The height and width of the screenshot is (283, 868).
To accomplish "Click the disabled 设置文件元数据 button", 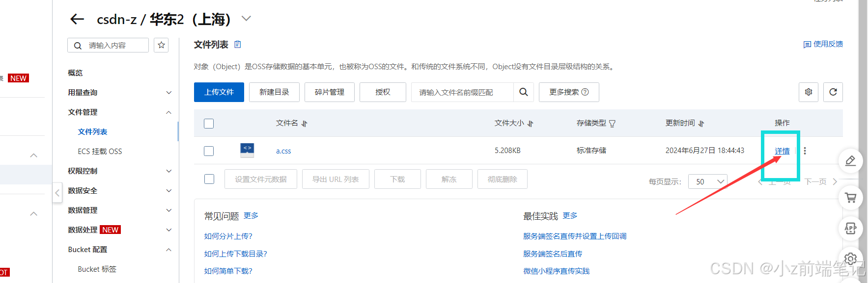I will (261, 179).
